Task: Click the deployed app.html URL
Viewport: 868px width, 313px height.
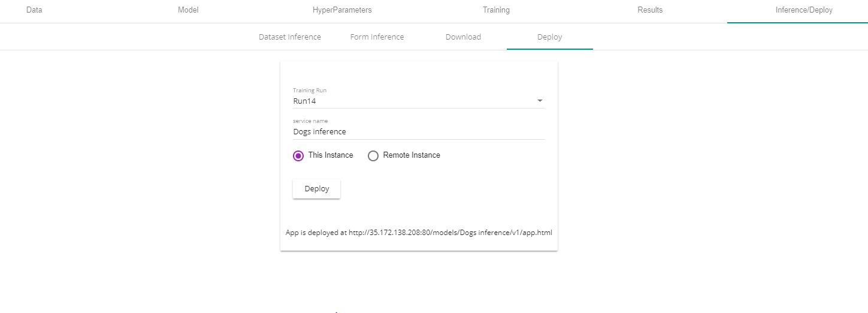Action: pos(454,233)
